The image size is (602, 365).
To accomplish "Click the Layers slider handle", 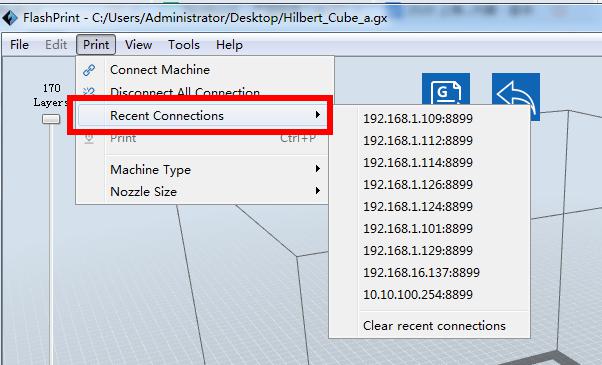I will click(51, 119).
